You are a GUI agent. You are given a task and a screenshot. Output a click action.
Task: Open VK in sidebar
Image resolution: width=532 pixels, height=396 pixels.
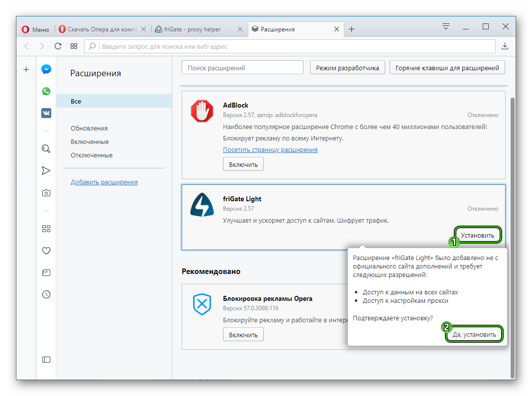pos(46,113)
